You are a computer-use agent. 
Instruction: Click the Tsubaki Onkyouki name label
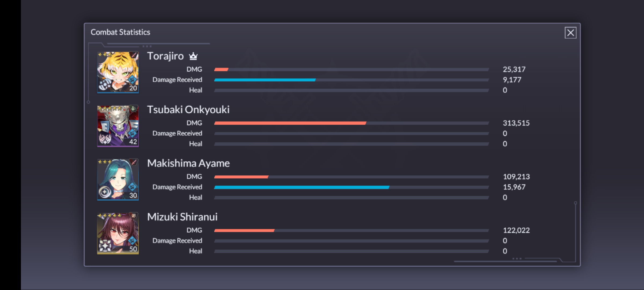188,110
